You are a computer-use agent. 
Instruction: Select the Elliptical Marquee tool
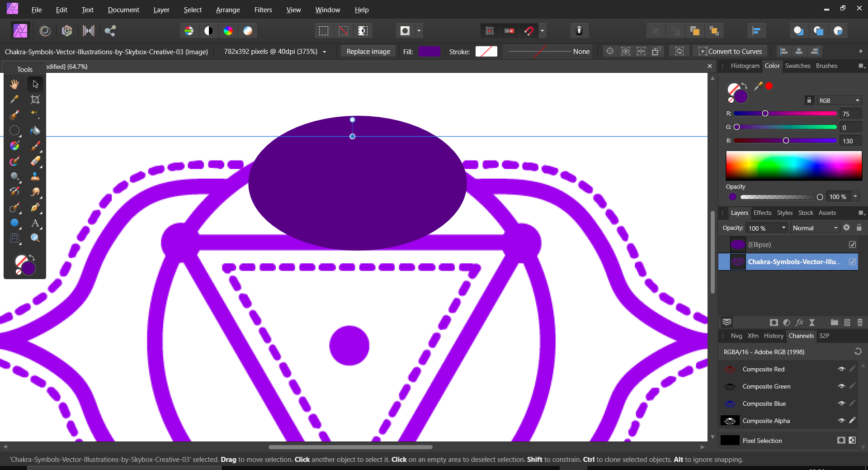(14, 130)
